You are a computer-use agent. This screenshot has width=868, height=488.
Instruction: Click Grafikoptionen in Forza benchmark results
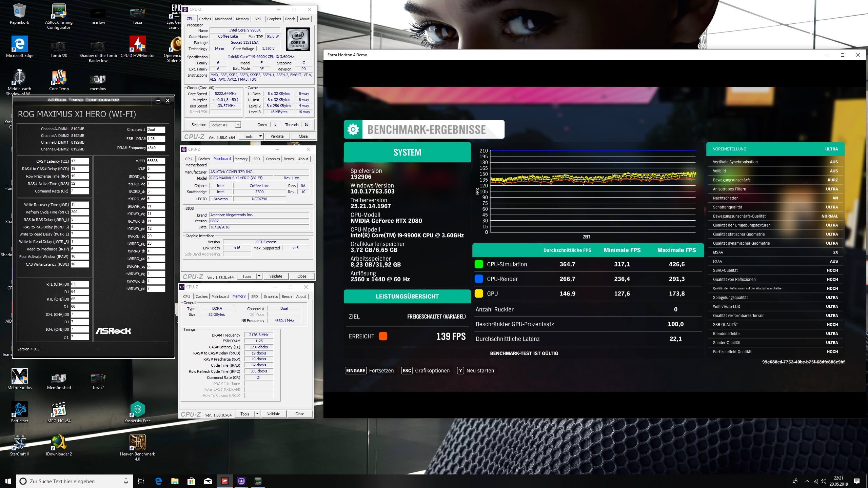tap(432, 371)
